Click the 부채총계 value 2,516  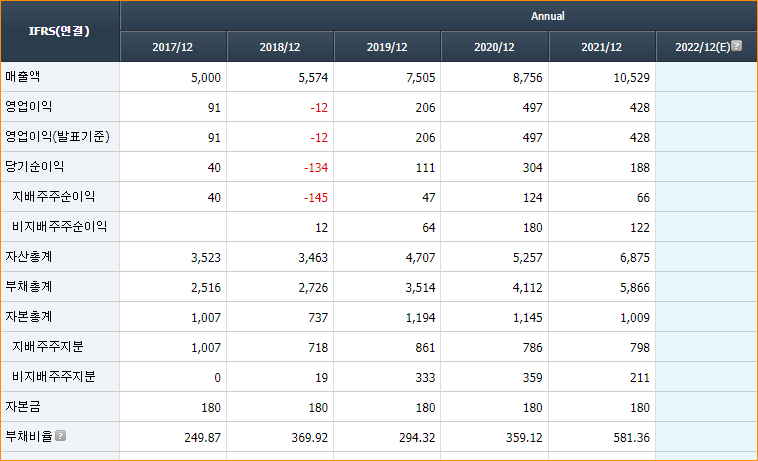[206, 288]
